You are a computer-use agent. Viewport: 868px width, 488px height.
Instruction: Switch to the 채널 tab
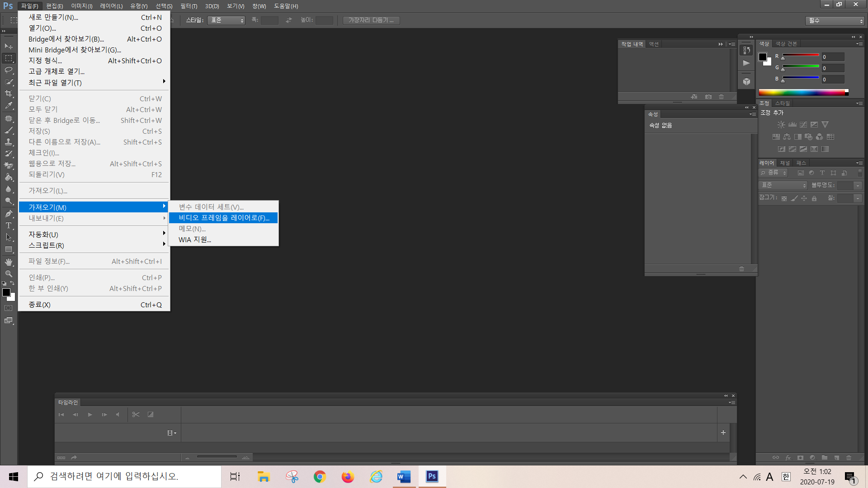(785, 163)
